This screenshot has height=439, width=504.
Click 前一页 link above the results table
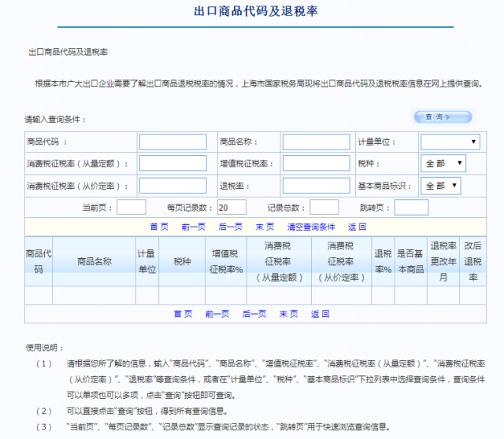point(193,227)
